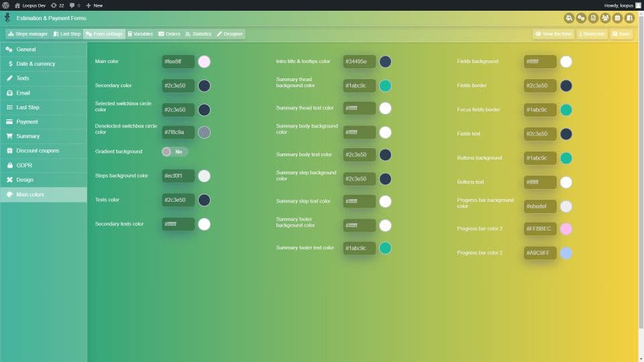Click Summary thead background color swatch
644x362 pixels.
click(x=385, y=86)
